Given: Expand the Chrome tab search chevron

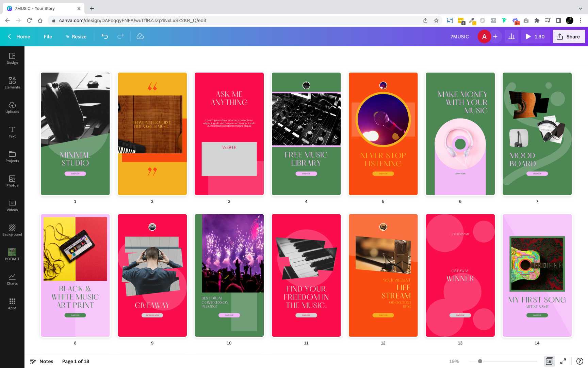Looking at the screenshot, I should (x=580, y=9).
